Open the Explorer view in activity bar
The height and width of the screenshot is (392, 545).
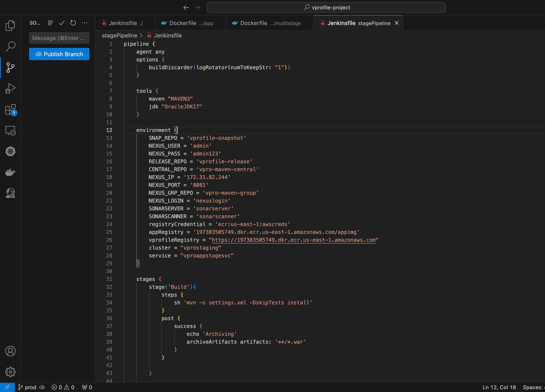pyautogui.click(x=10, y=25)
